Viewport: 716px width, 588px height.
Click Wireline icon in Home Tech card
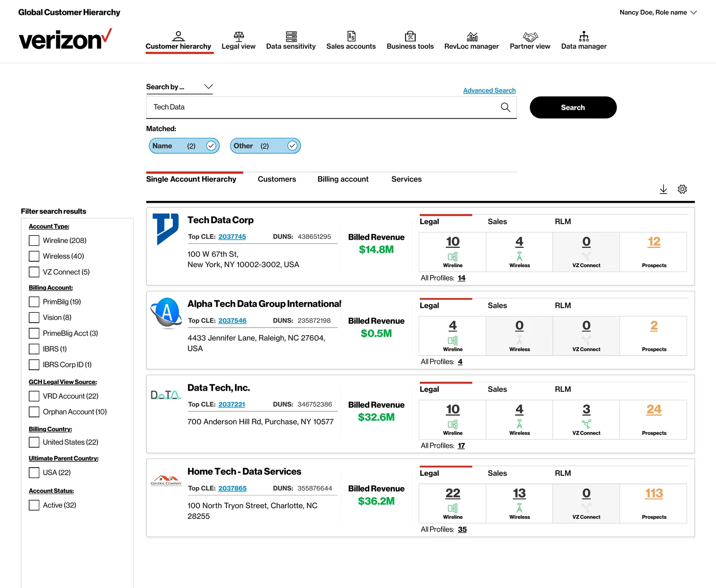453,508
